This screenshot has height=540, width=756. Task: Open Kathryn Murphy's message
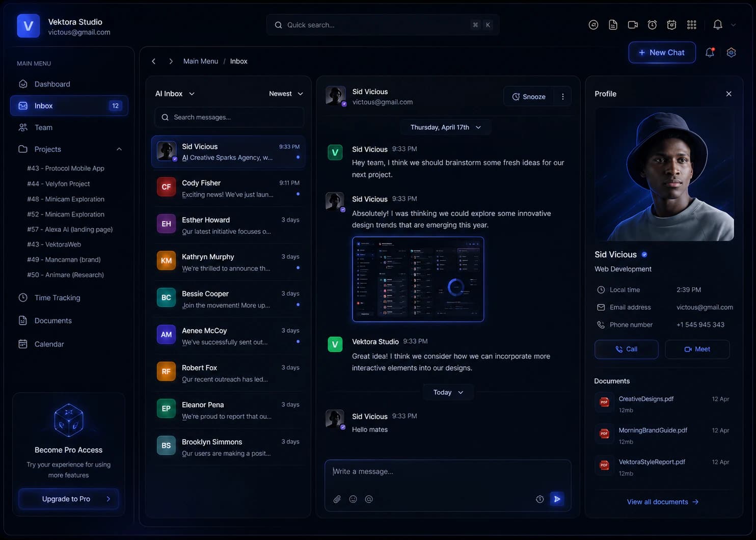click(228, 262)
